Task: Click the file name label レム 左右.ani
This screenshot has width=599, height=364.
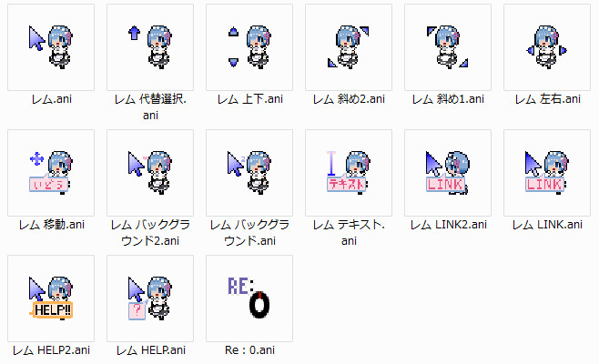Action: click(547, 99)
